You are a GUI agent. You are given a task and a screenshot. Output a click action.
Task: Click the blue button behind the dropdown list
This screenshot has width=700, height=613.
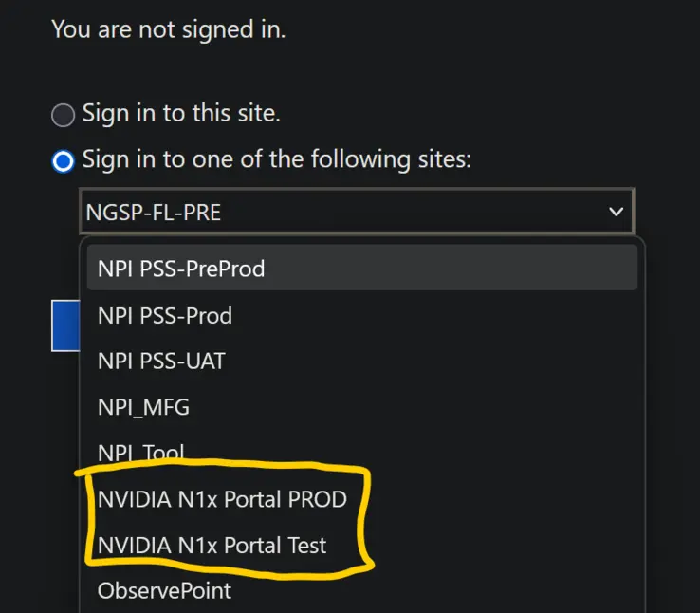pos(65,325)
